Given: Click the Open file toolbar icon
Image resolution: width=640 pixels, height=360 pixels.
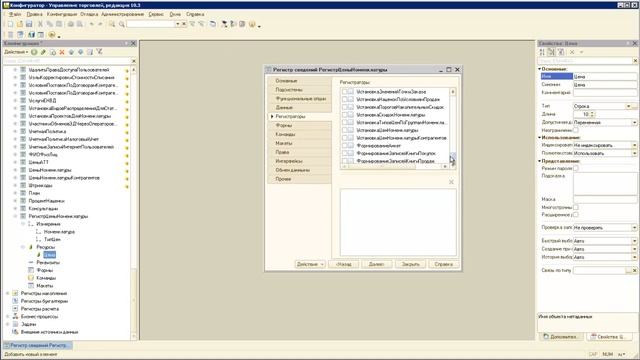Looking at the screenshot, I should [20, 24].
